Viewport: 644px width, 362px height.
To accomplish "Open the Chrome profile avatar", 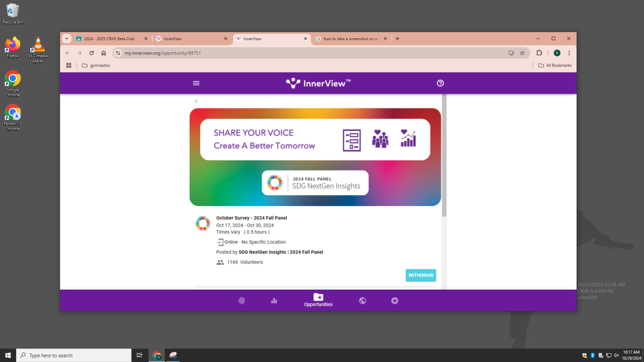I will (557, 53).
